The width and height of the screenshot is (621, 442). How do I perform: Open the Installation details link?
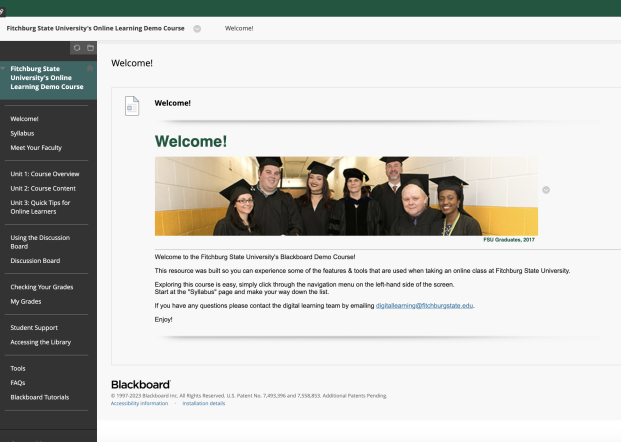click(x=204, y=403)
